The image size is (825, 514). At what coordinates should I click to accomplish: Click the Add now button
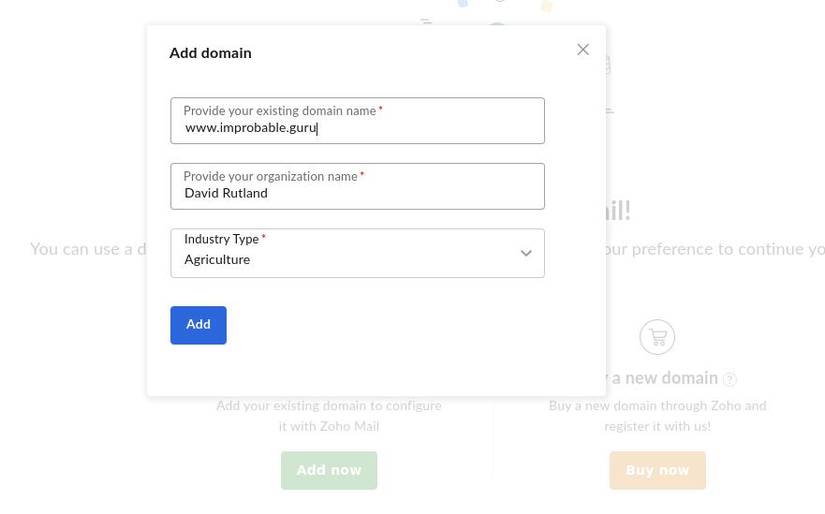pyautogui.click(x=328, y=470)
